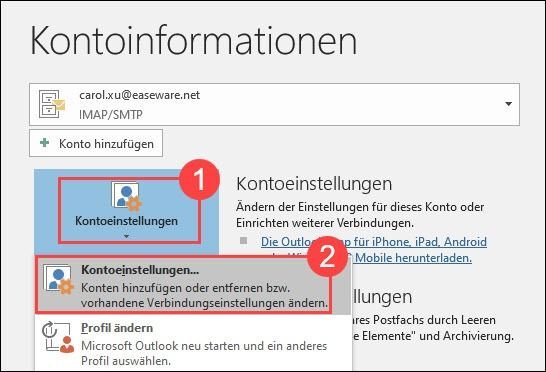Click the Kontoeinstellungen section heading on right
Image resolution: width=546 pixels, height=372 pixels.
click(314, 184)
